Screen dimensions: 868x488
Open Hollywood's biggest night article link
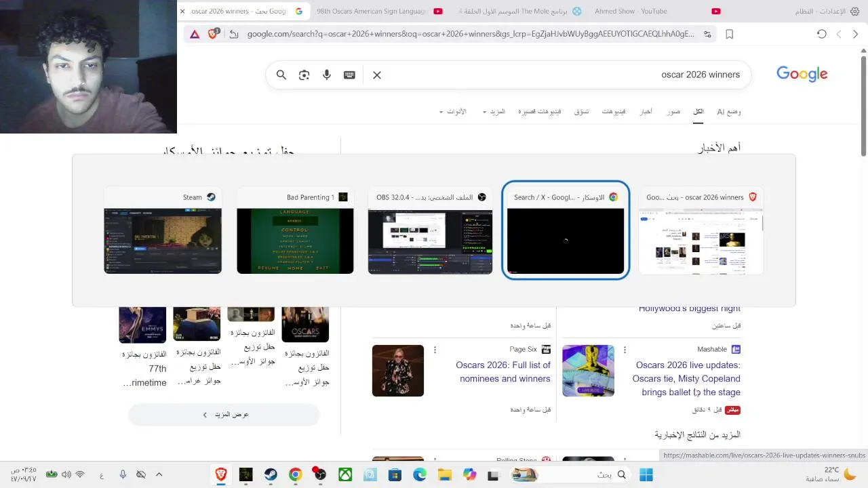coord(690,309)
